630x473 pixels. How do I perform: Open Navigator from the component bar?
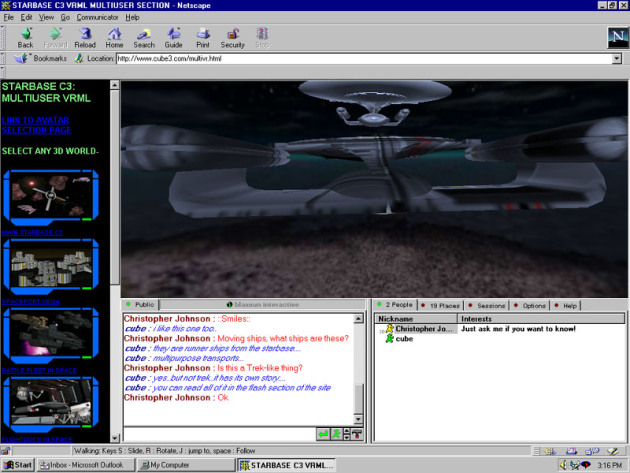pyautogui.click(x=550, y=451)
